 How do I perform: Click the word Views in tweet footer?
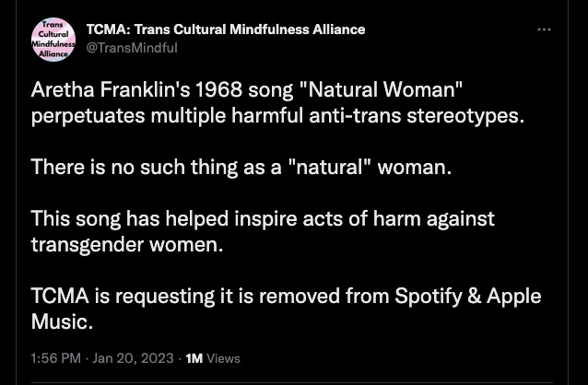pyautogui.click(x=224, y=358)
